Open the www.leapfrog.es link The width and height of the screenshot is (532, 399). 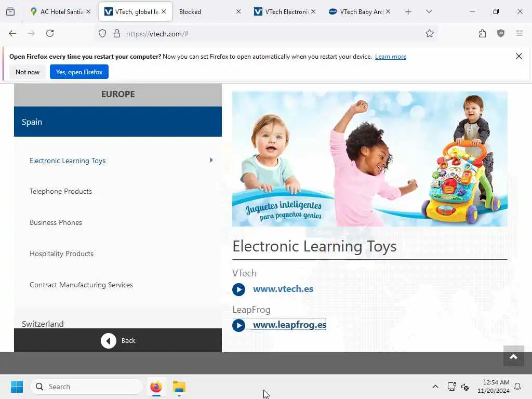tap(289, 325)
